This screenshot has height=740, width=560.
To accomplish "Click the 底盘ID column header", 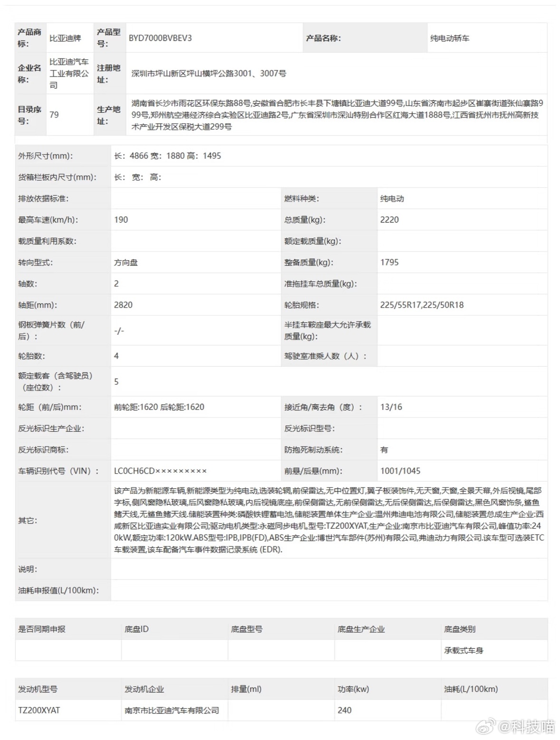I will coord(136,629).
